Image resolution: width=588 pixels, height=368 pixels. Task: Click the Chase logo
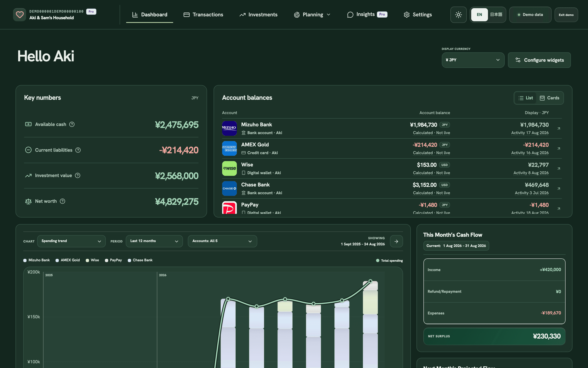pos(229,188)
